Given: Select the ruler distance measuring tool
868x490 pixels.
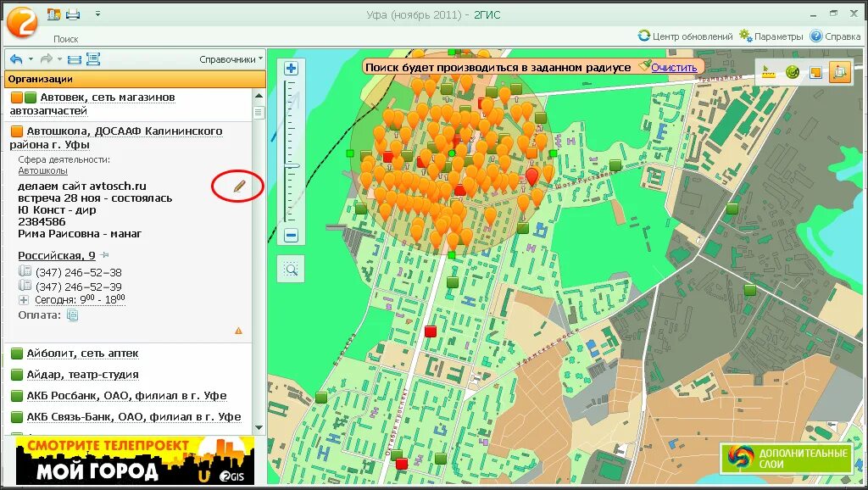Looking at the screenshot, I should coord(768,72).
